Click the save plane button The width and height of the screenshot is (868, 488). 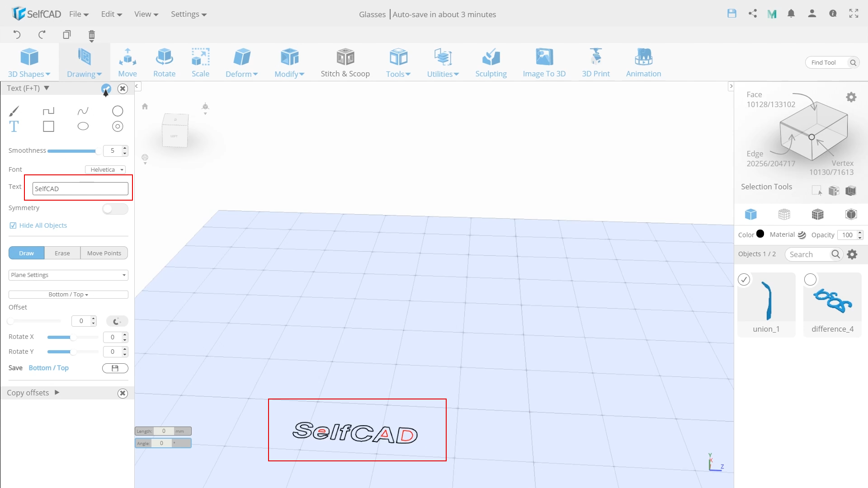pyautogui.click(x=115, y=368)
